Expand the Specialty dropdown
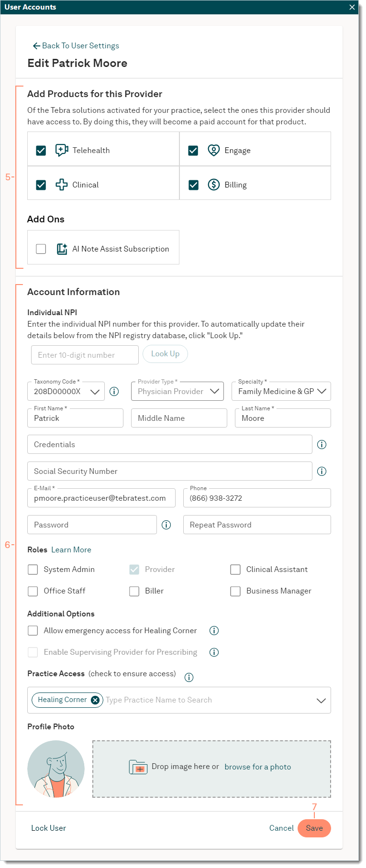 coord(322,391)
